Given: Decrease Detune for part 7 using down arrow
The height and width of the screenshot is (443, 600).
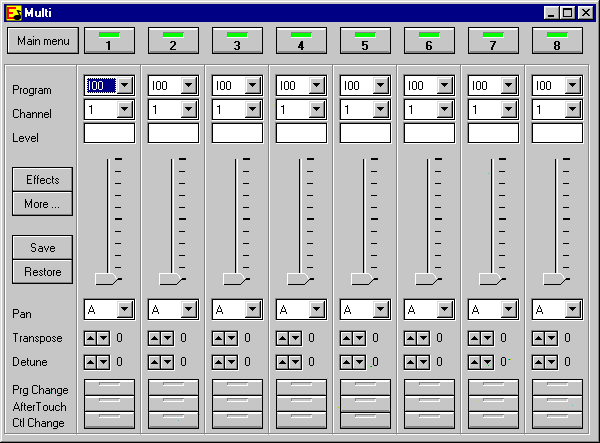Looking at the screenshot, I should pos(487,362).
